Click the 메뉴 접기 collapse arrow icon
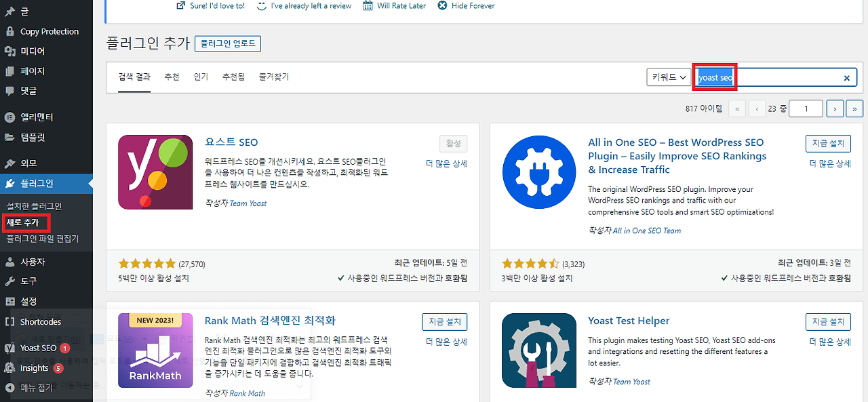The height and width of the screenshot is (402, 868). click(x=9, y=388)
